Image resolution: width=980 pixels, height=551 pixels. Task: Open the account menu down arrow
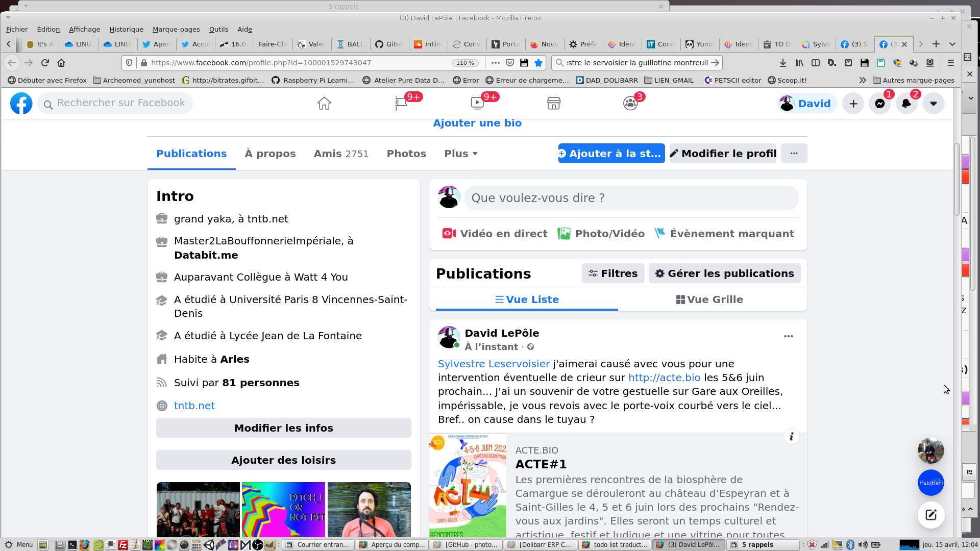click(934, 104)
